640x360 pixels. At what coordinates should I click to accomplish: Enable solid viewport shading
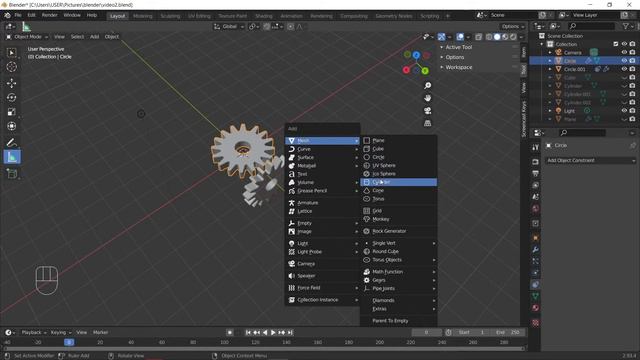(497, 37)
